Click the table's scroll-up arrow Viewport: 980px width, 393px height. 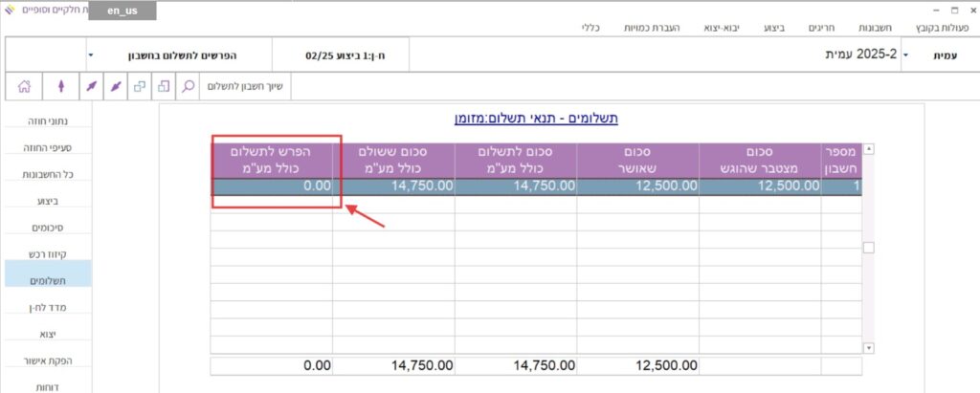(869, 149)
